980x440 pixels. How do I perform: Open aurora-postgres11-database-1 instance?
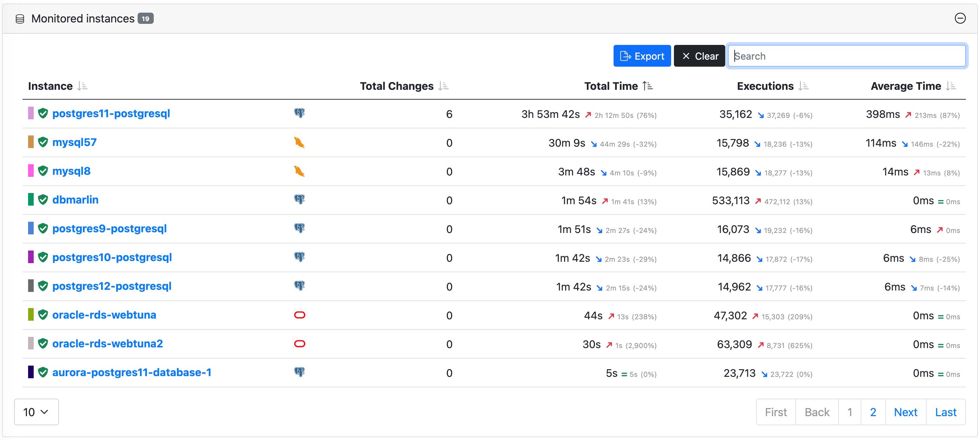tap(132, 372)
